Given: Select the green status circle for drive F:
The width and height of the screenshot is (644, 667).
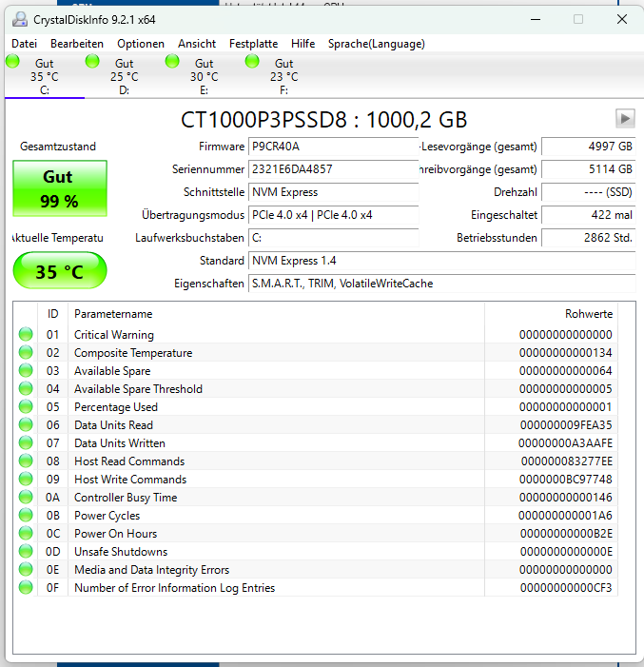Looking at the screenshot, I should pyautogui.click(x=252, y=61).
